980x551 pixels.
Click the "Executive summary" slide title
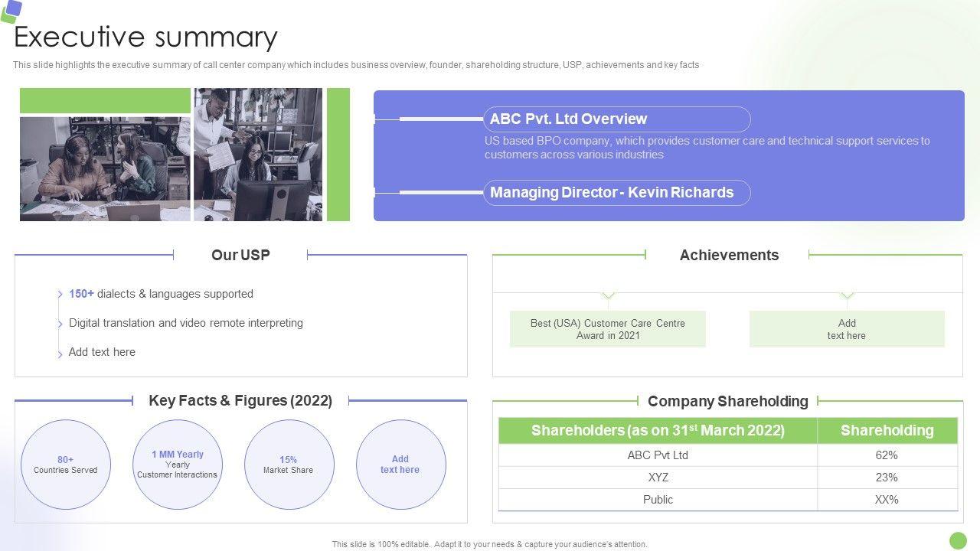145,37
